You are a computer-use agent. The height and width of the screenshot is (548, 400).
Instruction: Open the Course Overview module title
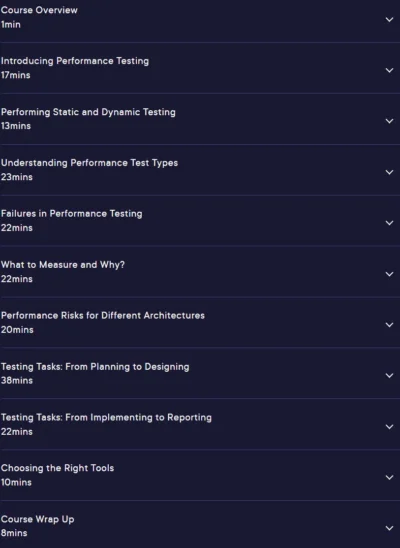[39, 10]
